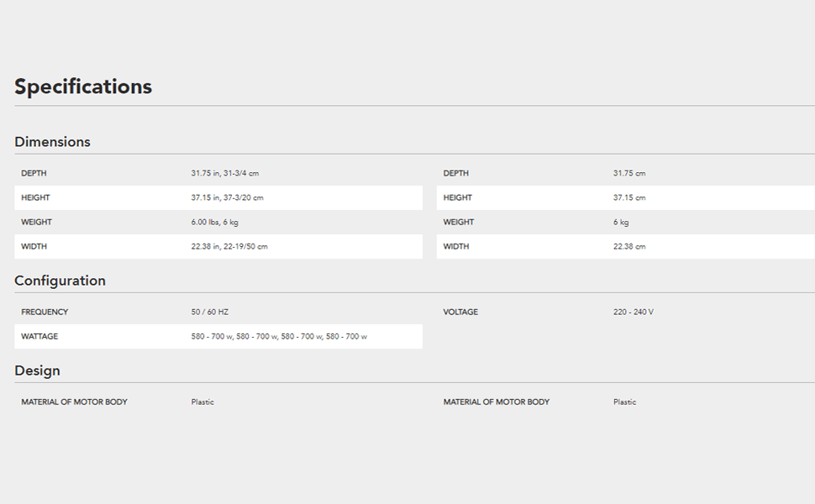
Task: Select the Configuration section heading
Action: pos(60,281)
